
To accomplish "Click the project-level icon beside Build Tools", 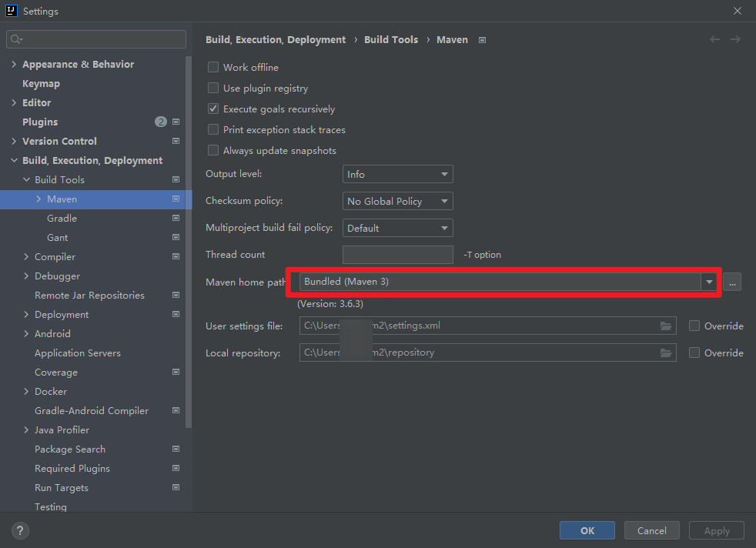I will click(176, 180).
